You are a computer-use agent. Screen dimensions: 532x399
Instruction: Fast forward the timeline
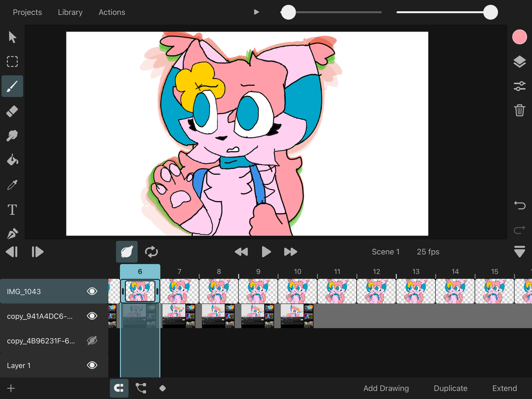click(291, 251)
